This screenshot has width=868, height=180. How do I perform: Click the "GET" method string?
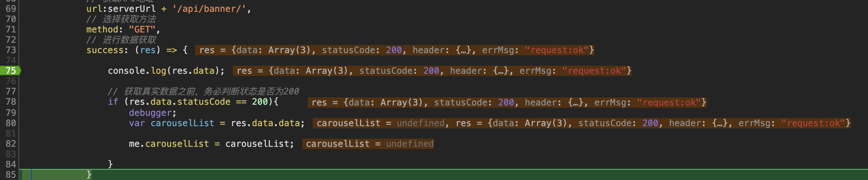point(142,29)
